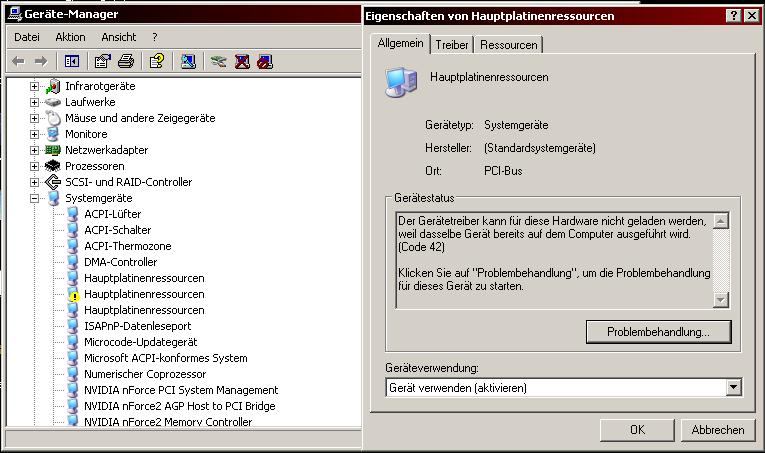Click the green driver update toolbar icon

pyautogui.click(x=218, y=61)
